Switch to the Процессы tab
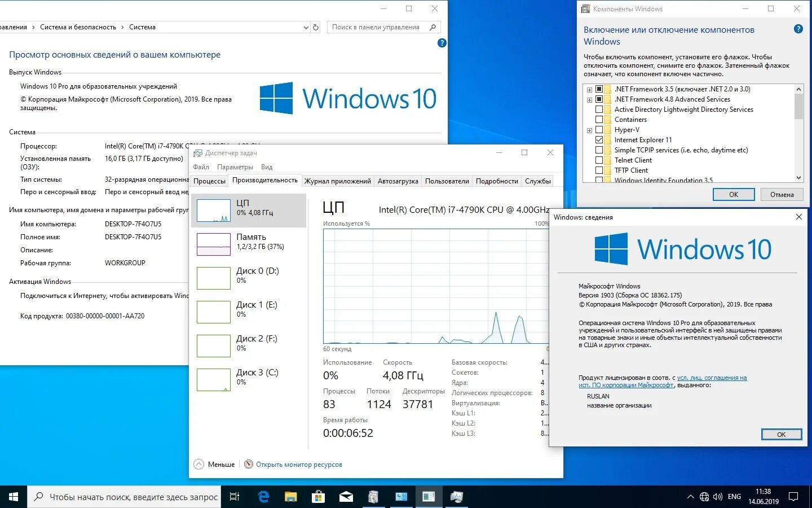The width and height of the screenshot is (812, 508). (210, 181)
